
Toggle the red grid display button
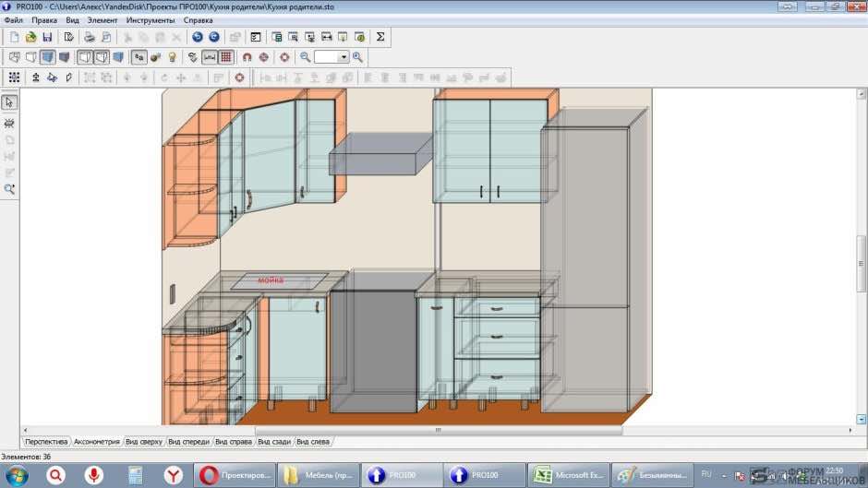point(226,57)
